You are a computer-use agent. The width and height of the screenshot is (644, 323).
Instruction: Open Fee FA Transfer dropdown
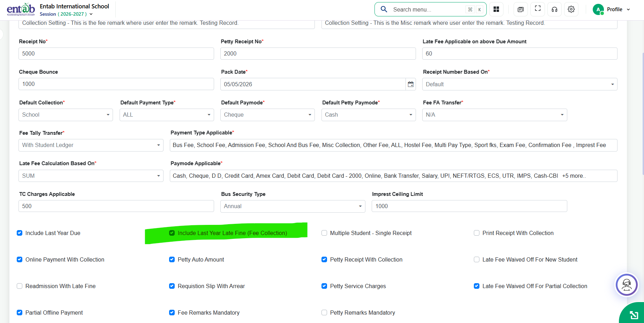coord(494,115)
